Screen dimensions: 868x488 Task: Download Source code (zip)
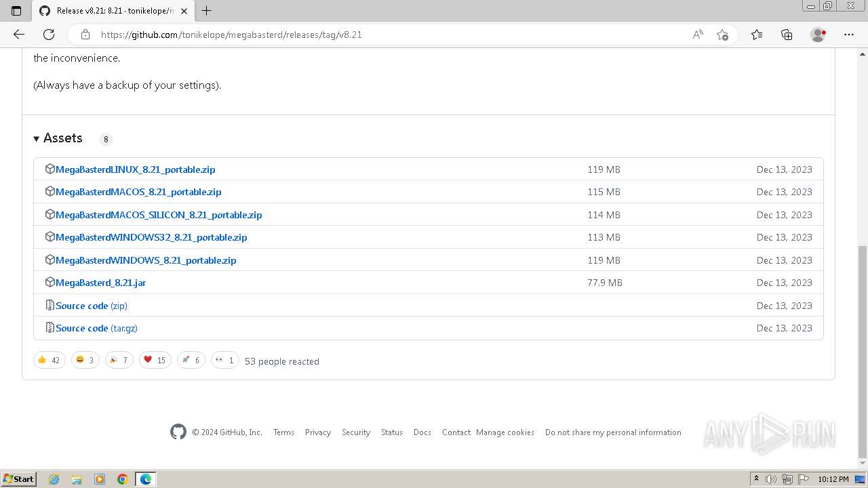(92, 306)
